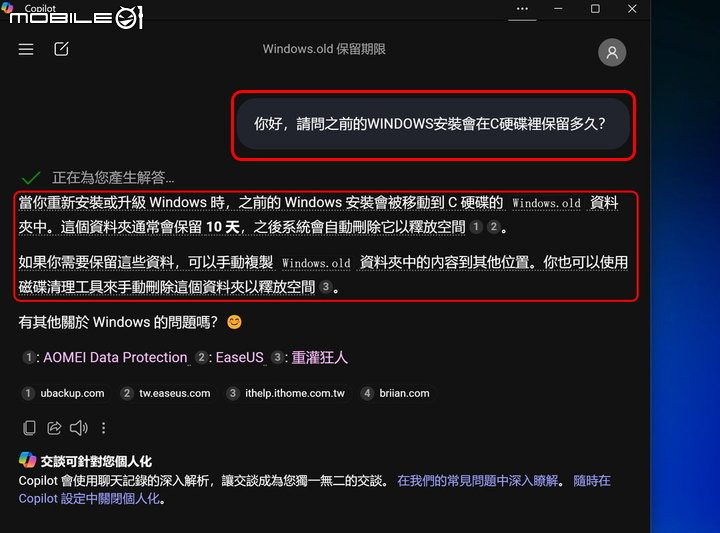
Task: Click the user question message bubble
Action: tap(433, 124)
